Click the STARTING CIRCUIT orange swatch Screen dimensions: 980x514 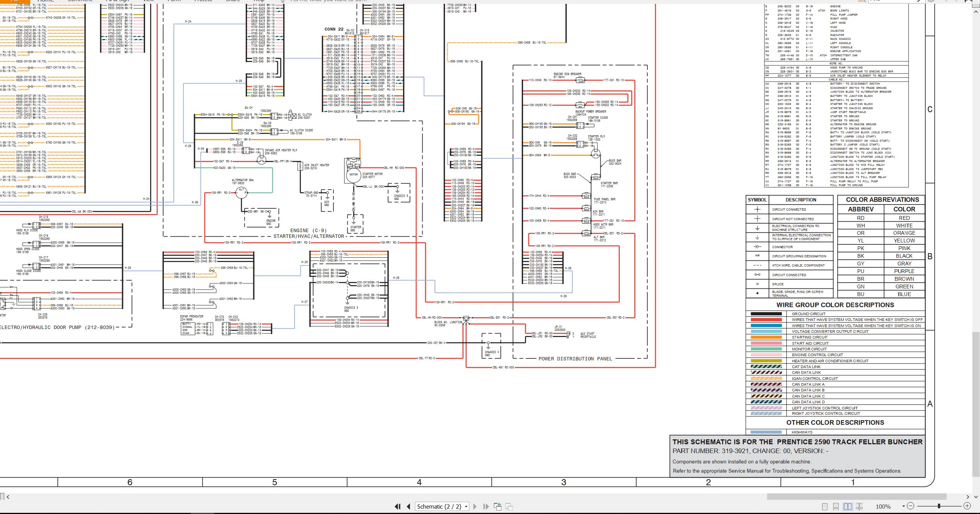pos(766,337)
